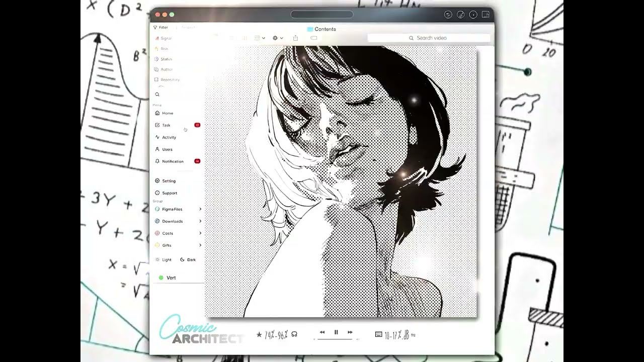
Task: Click the Vert green status dot
Action: [161, 278]
